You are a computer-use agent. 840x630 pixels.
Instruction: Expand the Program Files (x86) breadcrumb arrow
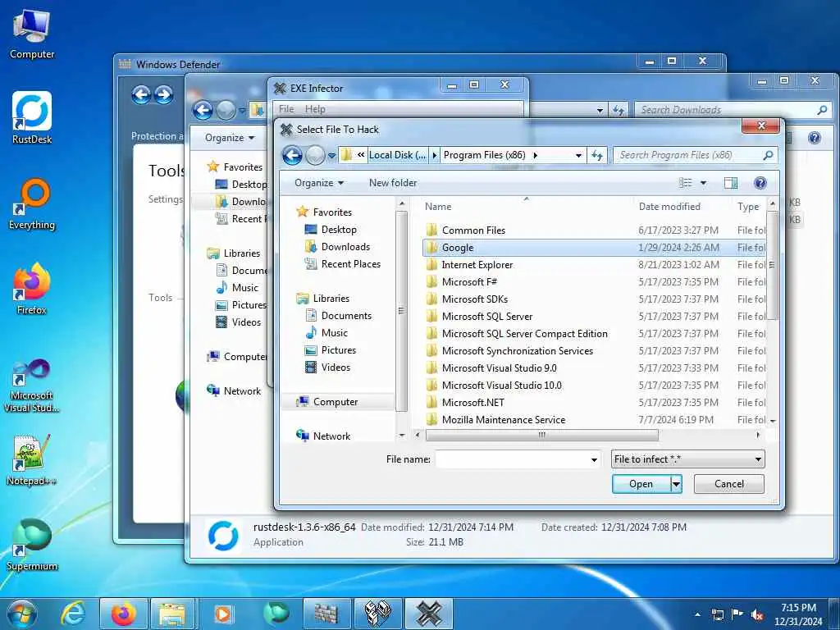(x=535, y=155)
